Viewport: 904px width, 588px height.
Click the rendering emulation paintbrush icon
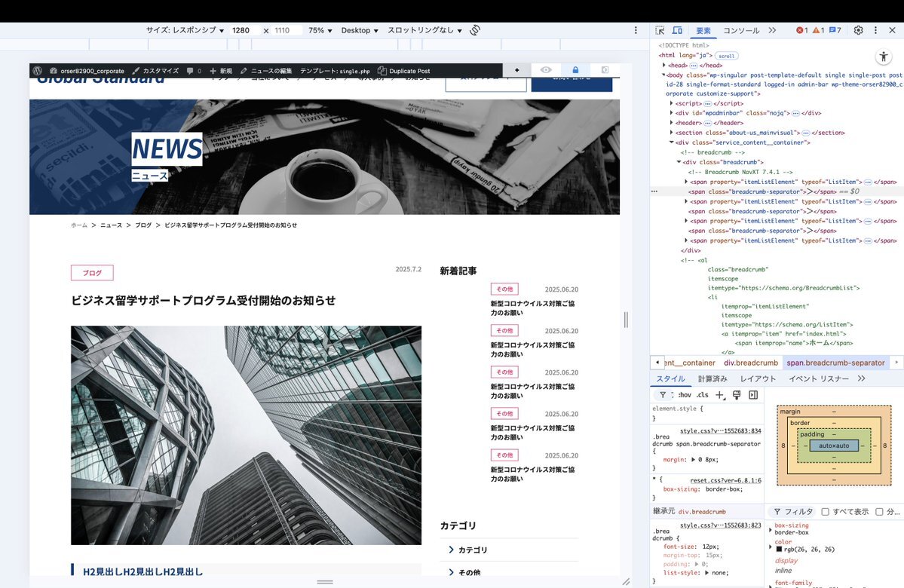736,395
